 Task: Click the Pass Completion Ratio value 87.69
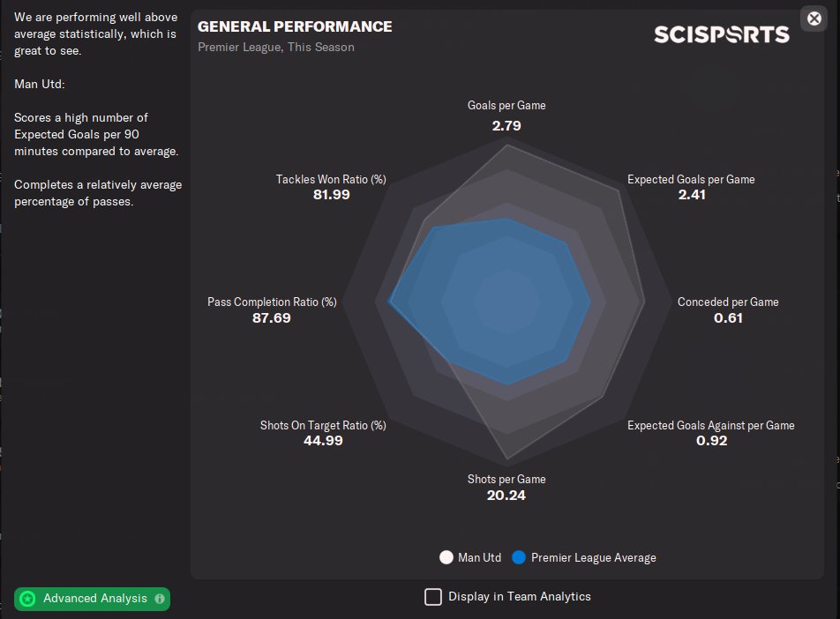(272, 317)
